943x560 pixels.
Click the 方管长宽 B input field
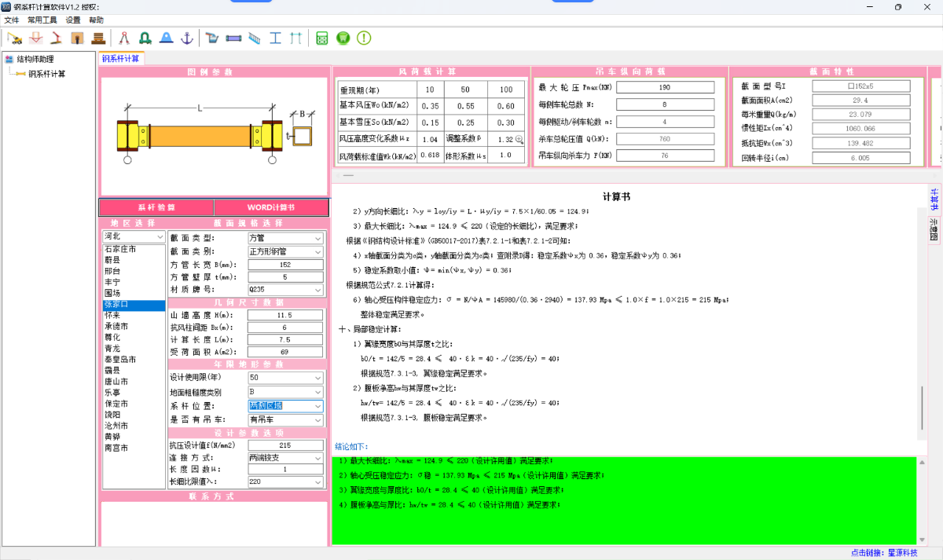285,265
